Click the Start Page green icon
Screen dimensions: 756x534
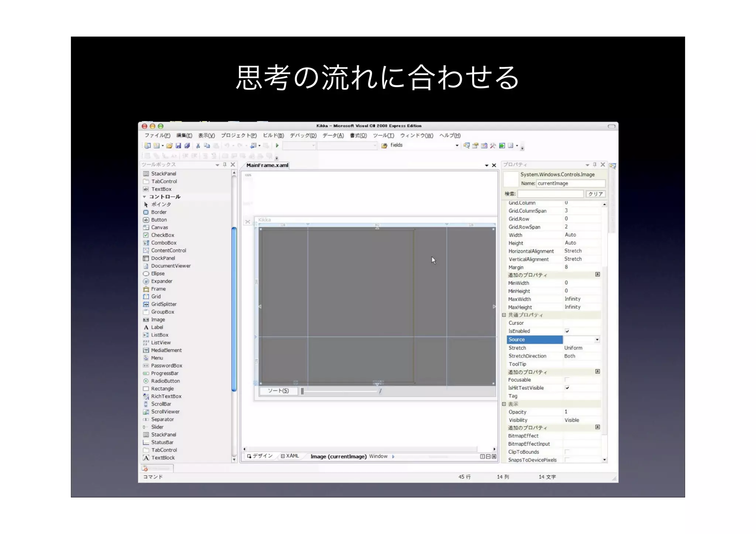point(502,145)
